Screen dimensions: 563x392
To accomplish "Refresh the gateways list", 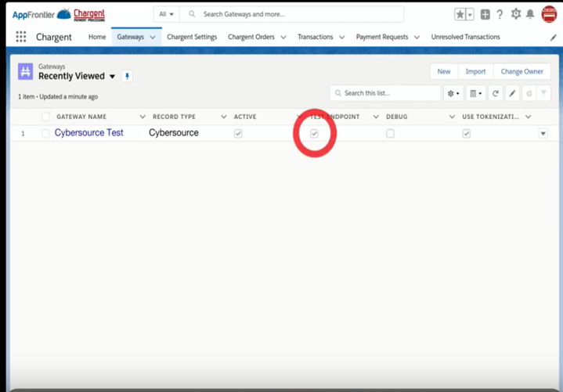I will (495, 93).
